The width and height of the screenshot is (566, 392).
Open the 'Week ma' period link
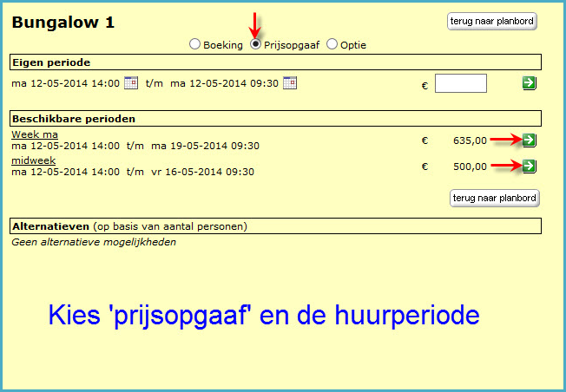pos(34,134)
